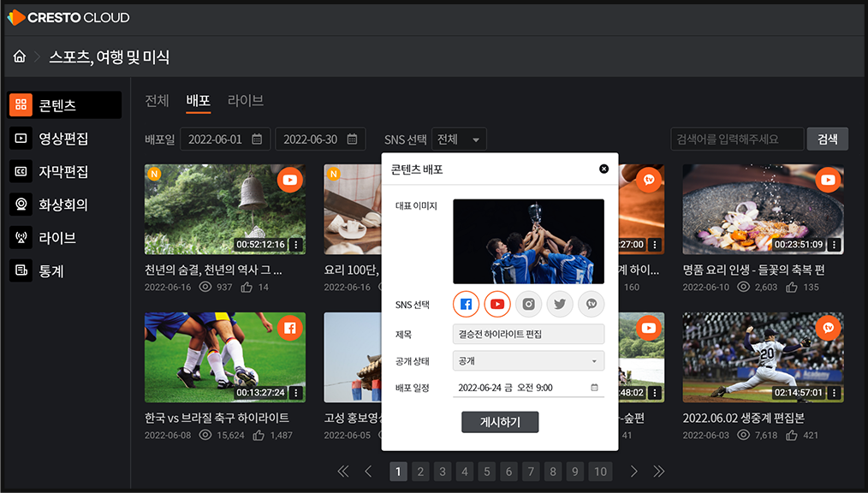Click N badge on 요리 100단 card
The height and width of the screenshot is (493, 868).
tap(333, 175)
